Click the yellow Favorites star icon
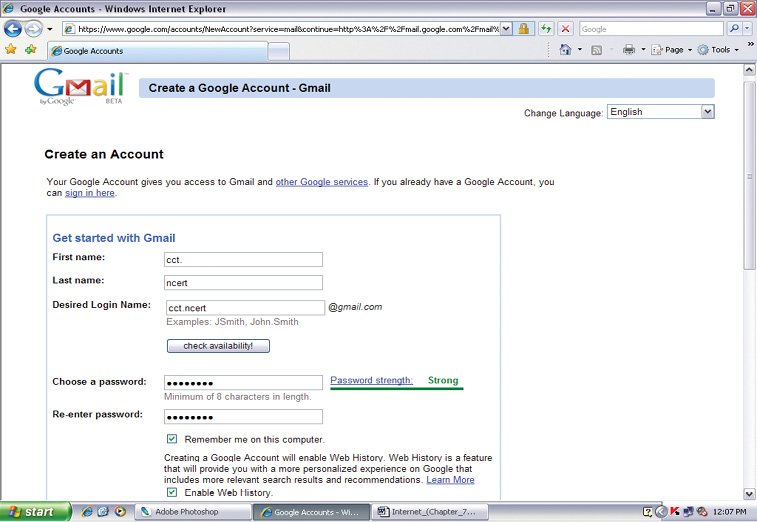Viewport: 757px width, 522px height. coord(11,49)
